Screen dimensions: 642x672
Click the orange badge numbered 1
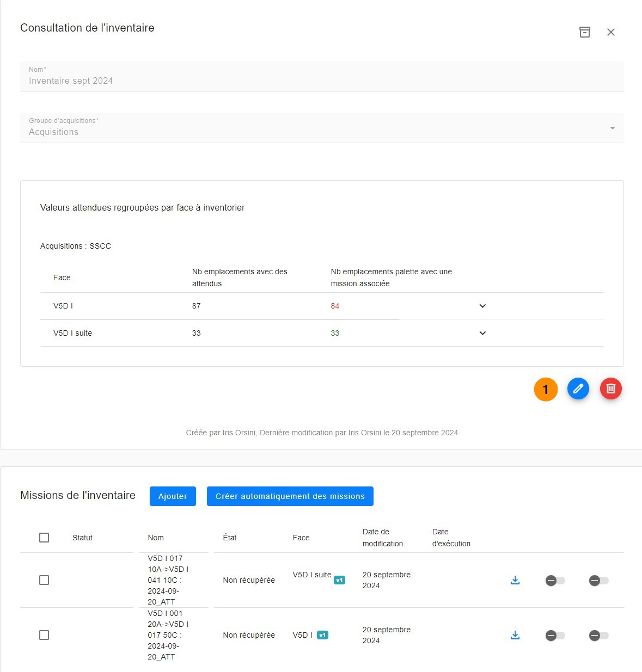coord(546,389)
